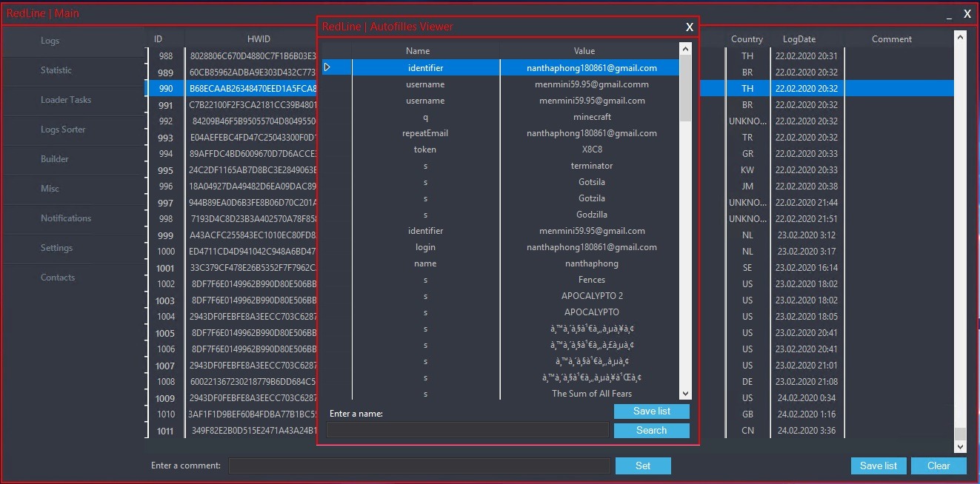Select the 'repeatEmail' name cell

425,133
